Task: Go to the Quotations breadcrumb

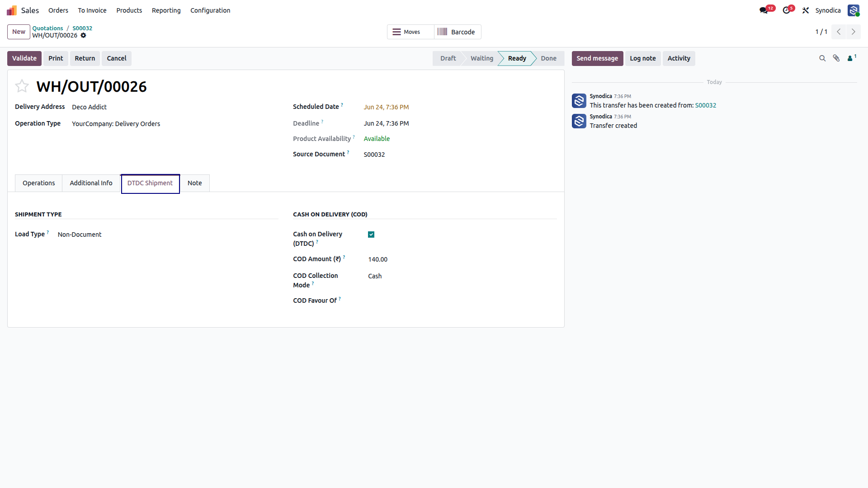Action: 47,28
